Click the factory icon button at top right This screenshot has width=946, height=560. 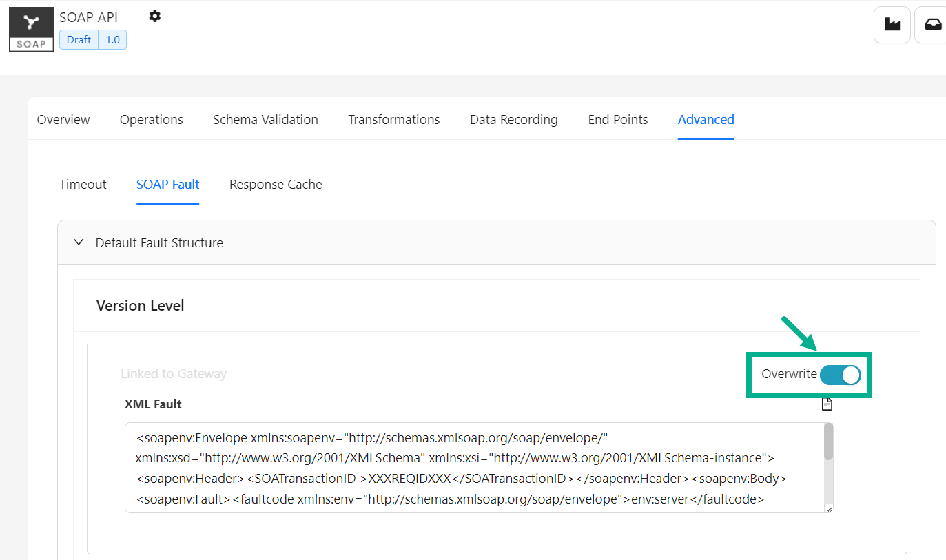(x=892, y=25)
